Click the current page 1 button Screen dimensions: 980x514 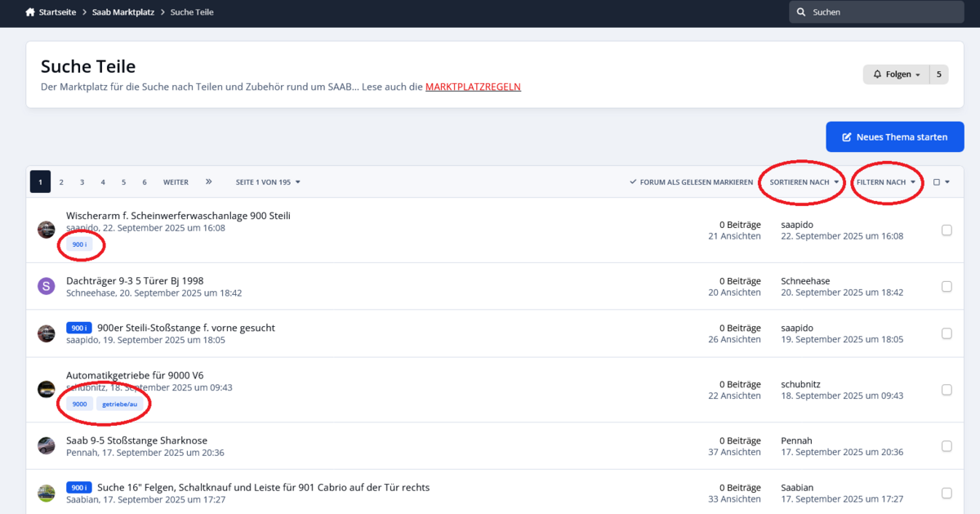[x=40, y=182]
